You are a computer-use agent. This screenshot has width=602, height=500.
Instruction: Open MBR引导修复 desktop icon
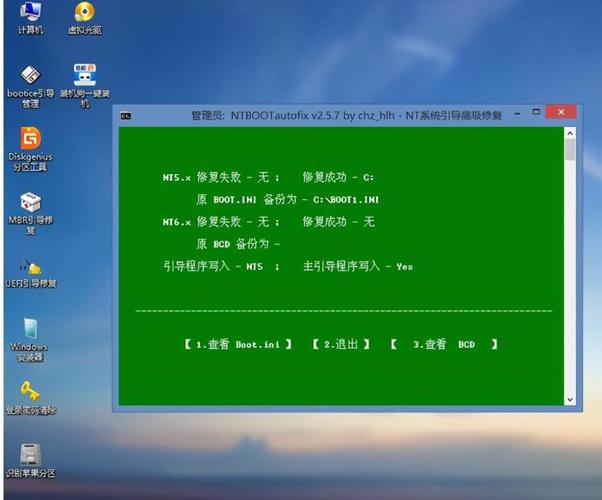pos(30,213)
